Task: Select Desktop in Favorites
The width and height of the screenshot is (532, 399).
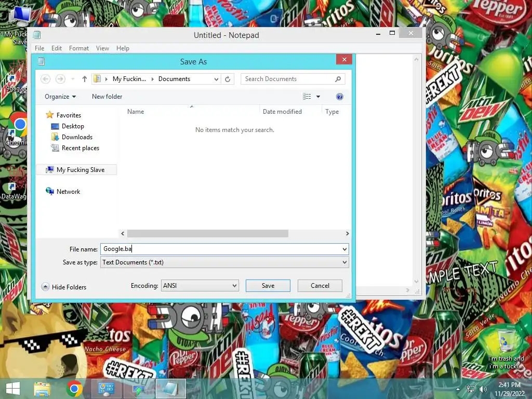Action: pyautogui.click(x=73, y=126)
